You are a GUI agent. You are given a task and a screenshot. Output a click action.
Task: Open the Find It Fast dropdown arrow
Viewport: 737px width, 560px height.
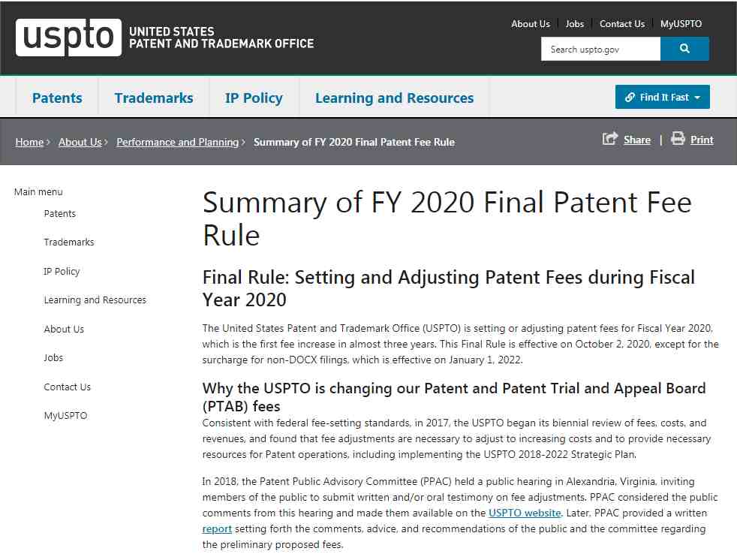point(697,98)
